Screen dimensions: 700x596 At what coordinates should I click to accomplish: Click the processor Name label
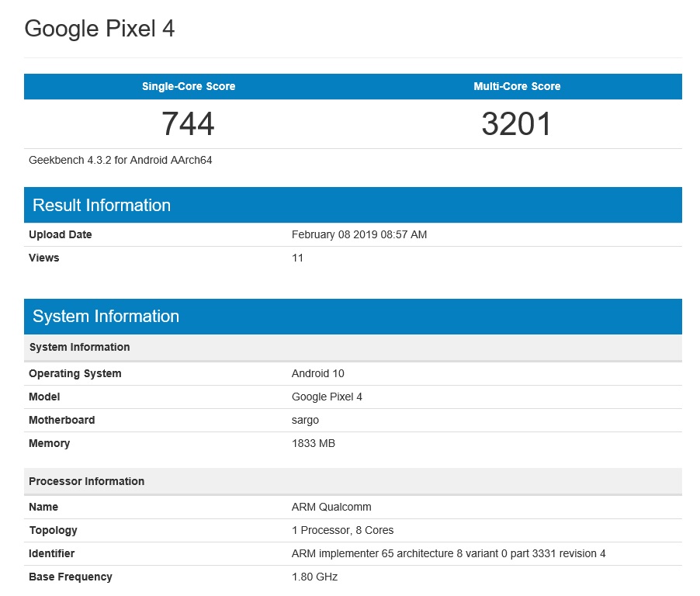click(x=43, y=507)
